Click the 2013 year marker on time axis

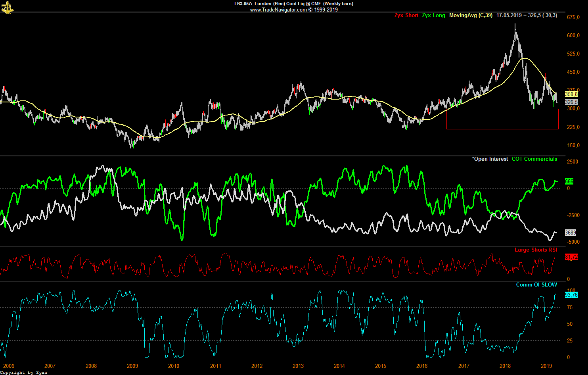point(298,366)
